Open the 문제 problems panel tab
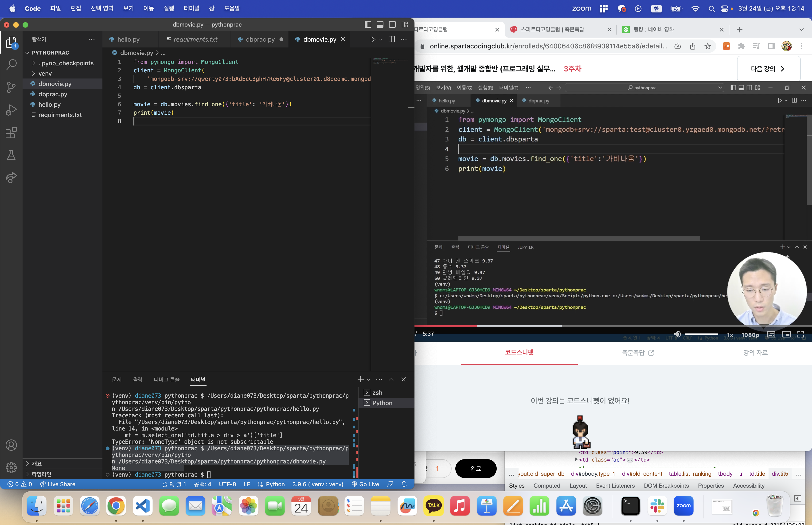This screenshot has height=525, width=812. point(117,380)
